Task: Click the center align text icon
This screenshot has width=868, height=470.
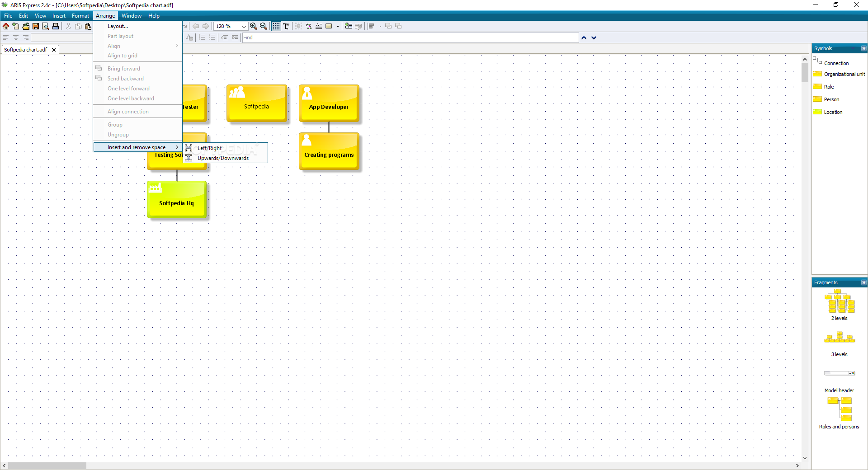Action: [x=16, y=38]
